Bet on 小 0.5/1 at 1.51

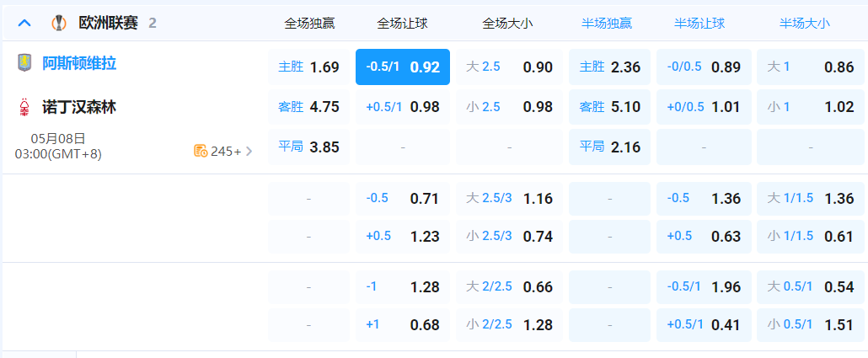point(811,325)
